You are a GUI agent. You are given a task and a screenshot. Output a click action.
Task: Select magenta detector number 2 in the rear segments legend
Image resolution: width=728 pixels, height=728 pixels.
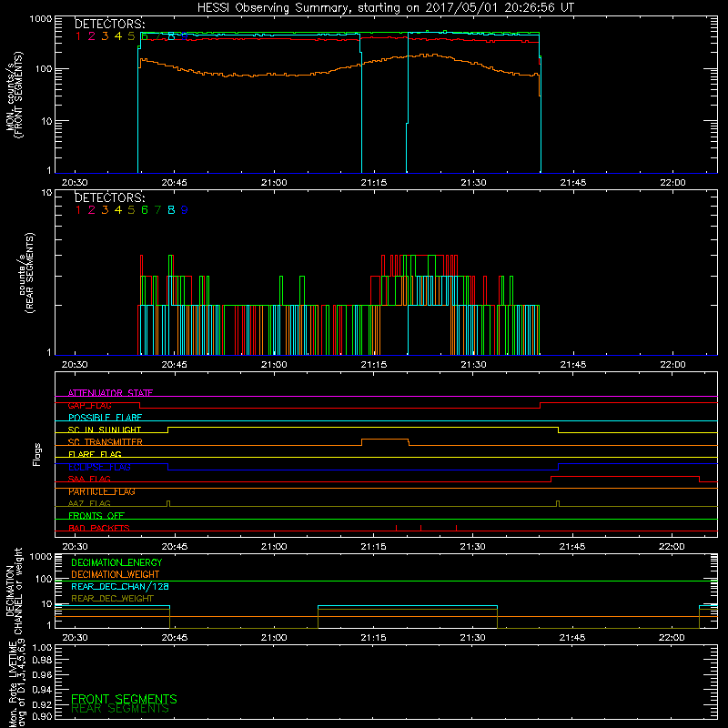click(92, 210)
